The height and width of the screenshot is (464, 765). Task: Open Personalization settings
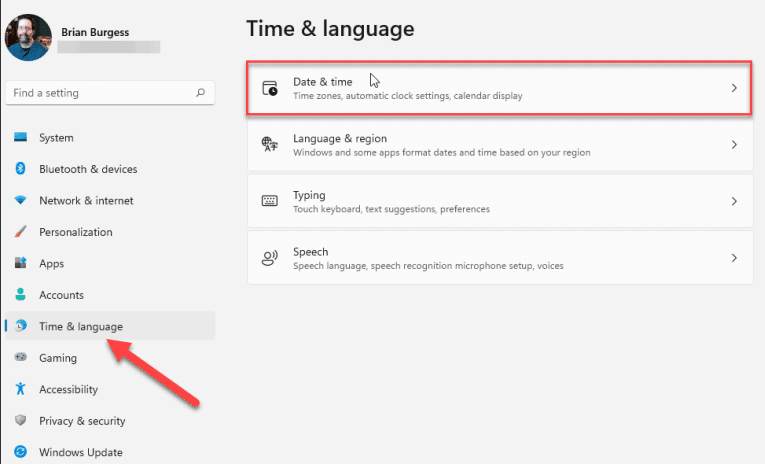click(x=110, y=232)
